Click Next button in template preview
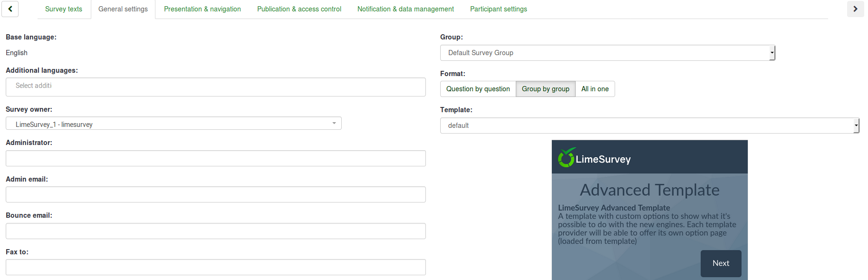Viewport: 868px width, 280px height. click(721, 263)
